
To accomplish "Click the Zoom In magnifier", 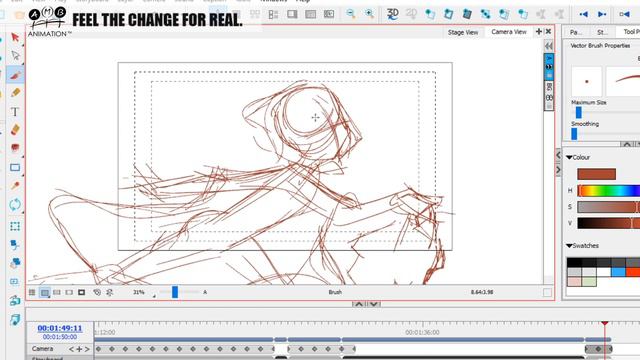I will tap(369, 14).
